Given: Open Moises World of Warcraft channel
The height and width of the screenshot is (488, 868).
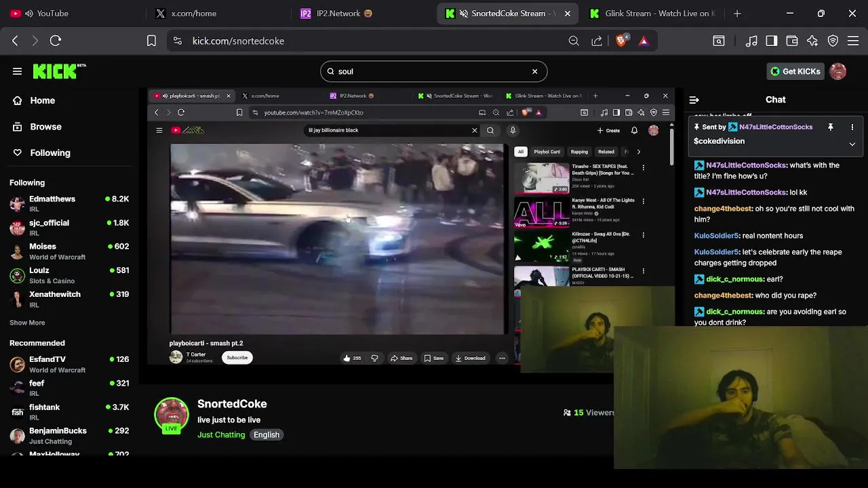Looking at the screenshot, I should (68, 251).
